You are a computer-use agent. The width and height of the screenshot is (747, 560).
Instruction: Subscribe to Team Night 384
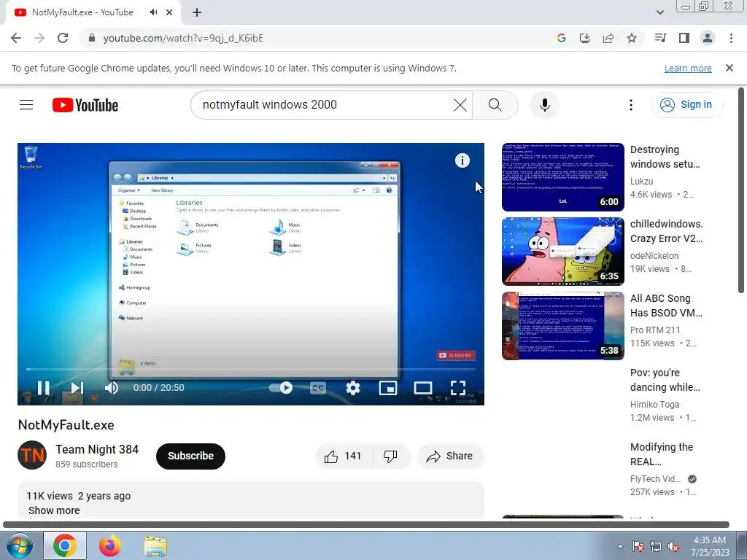point(190,456)
